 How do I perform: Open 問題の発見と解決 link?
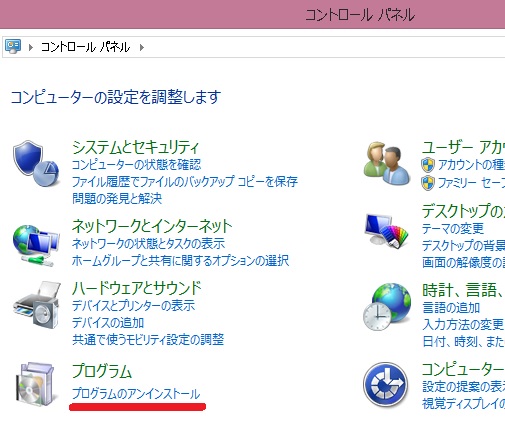(117, 199)
